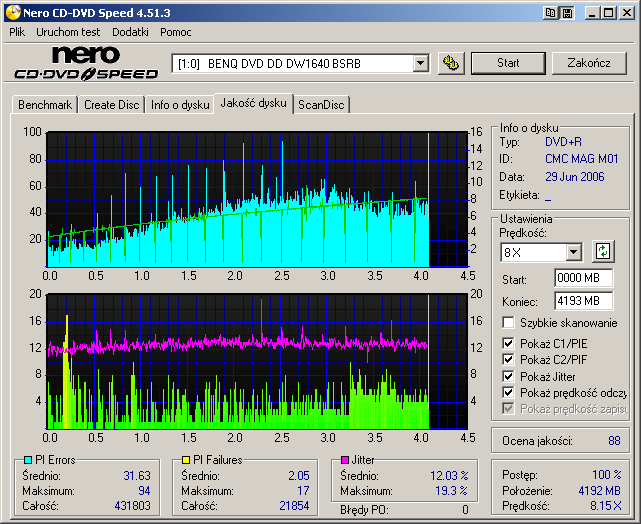Click the PI Failures and Jitter lower graph

pyautogui.click(x=257, y=361)
